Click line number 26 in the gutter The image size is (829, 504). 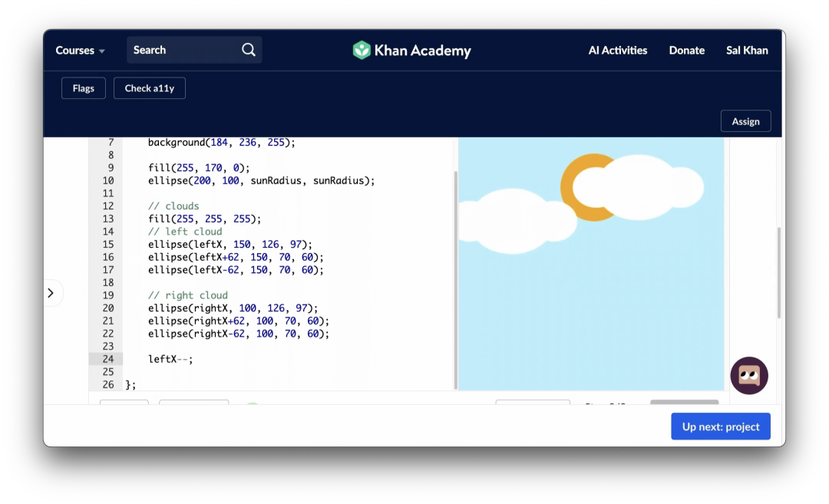coord(108,384)
